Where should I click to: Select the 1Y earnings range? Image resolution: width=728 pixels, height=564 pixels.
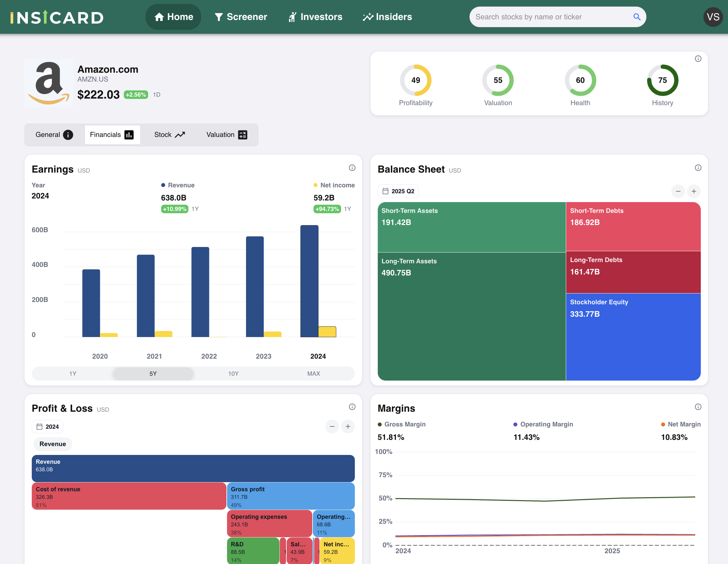(73, 373)
